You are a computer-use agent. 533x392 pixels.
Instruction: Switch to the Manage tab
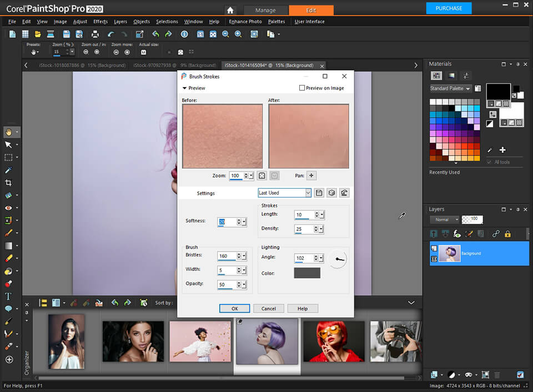266,9
